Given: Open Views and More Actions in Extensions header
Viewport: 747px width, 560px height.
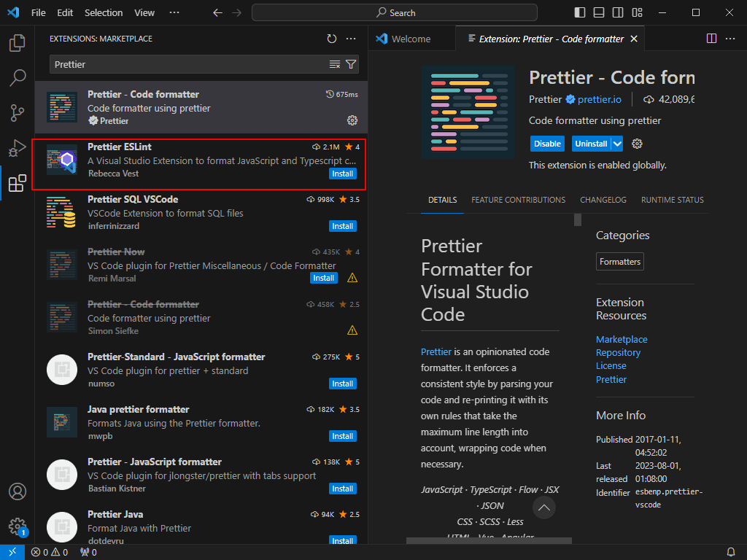Looking at the screenshot, I should [351, 39].
